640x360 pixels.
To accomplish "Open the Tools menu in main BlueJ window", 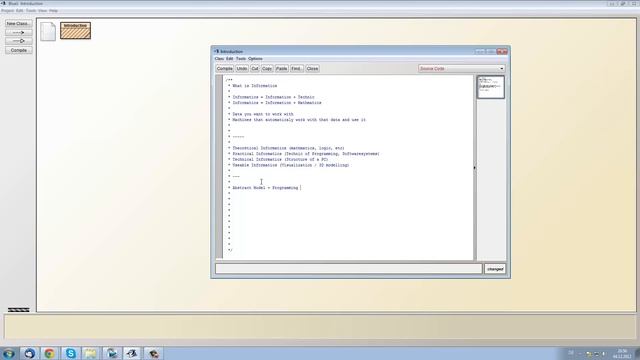I will [31, 11].
